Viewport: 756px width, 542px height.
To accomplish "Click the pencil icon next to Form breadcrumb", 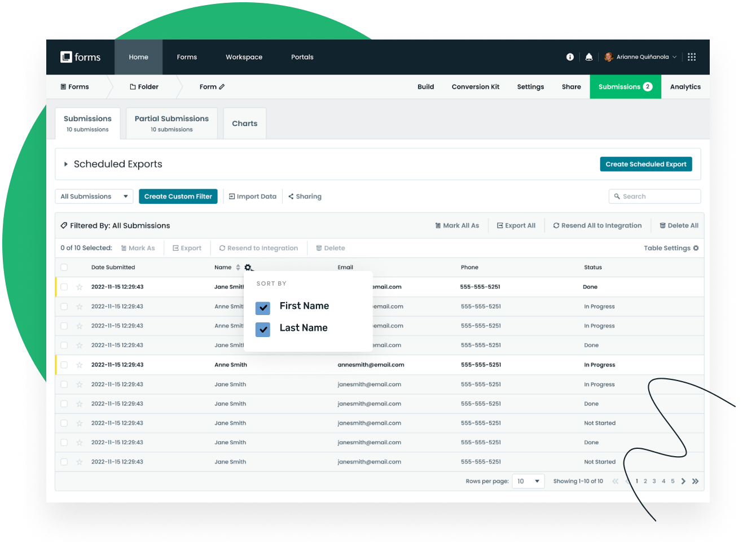I will [x=222, y=86].
